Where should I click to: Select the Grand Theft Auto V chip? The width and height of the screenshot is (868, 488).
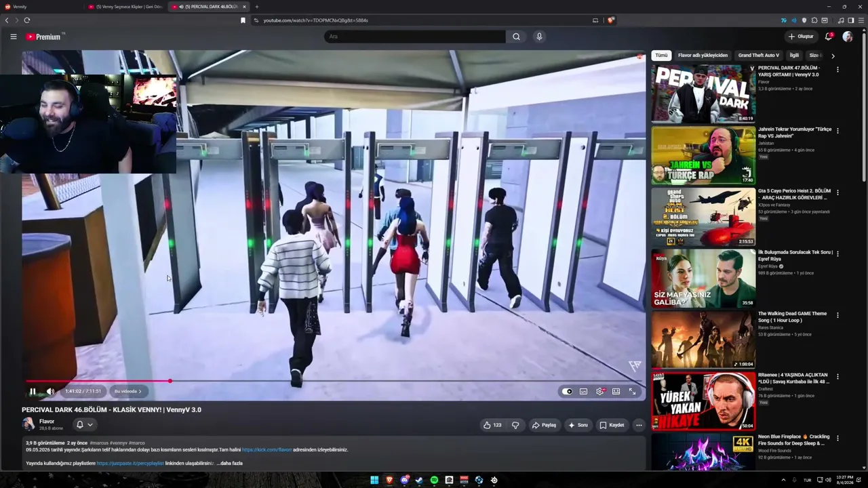[759, 56]
